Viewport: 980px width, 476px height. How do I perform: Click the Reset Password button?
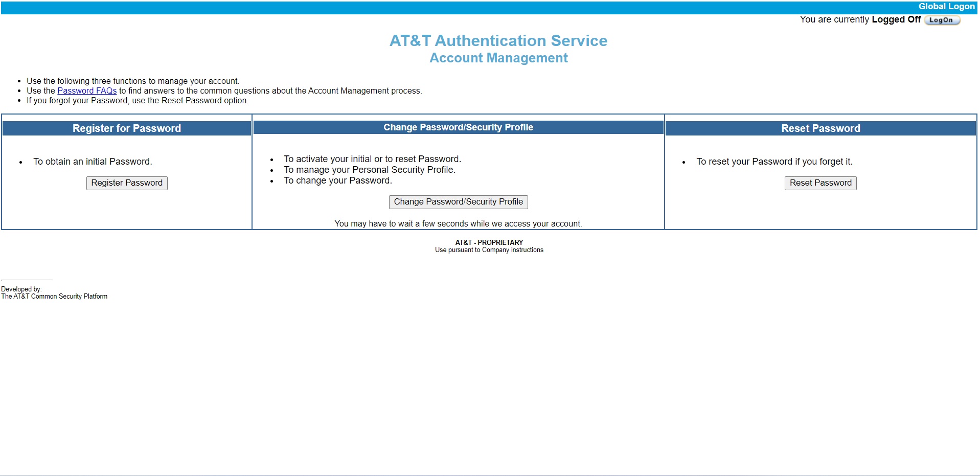point(821,183)
